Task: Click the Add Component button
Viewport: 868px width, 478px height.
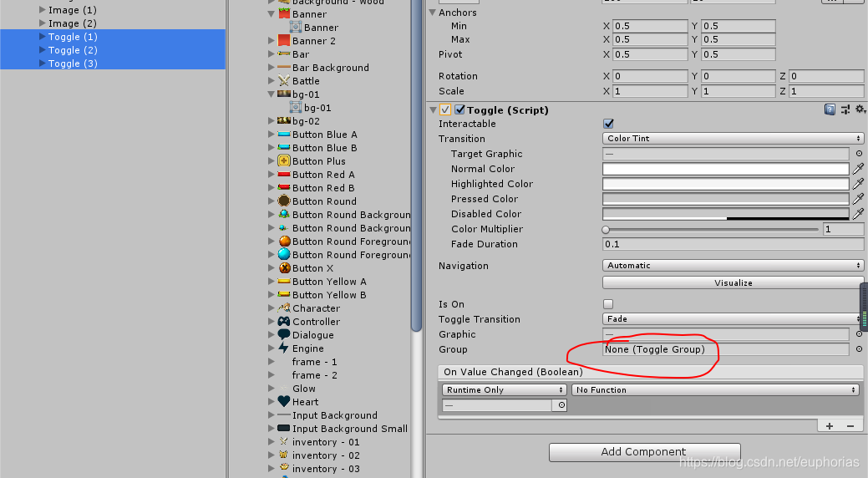Action: pos(644,452)
